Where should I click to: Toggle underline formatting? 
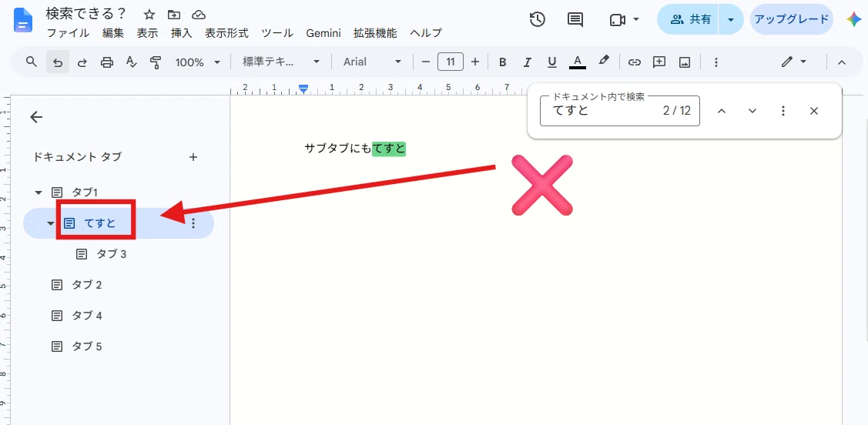point(552,62)
